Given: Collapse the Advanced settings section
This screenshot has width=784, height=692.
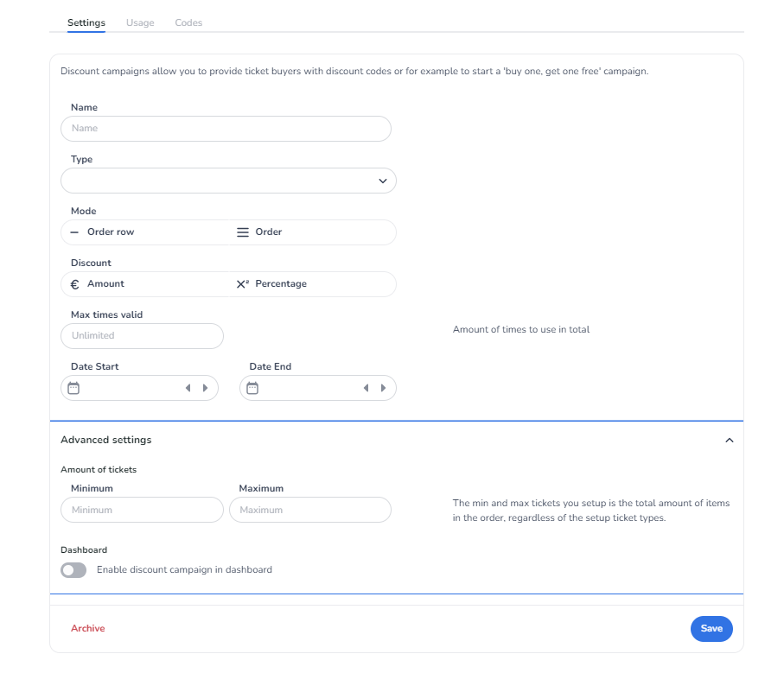Looking at the screenshot, I should point(729,440).
